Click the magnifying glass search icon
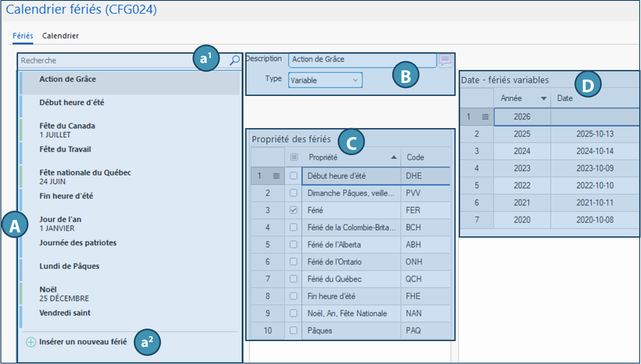This screenshot has height=364, width=641. tap(235, 60)
